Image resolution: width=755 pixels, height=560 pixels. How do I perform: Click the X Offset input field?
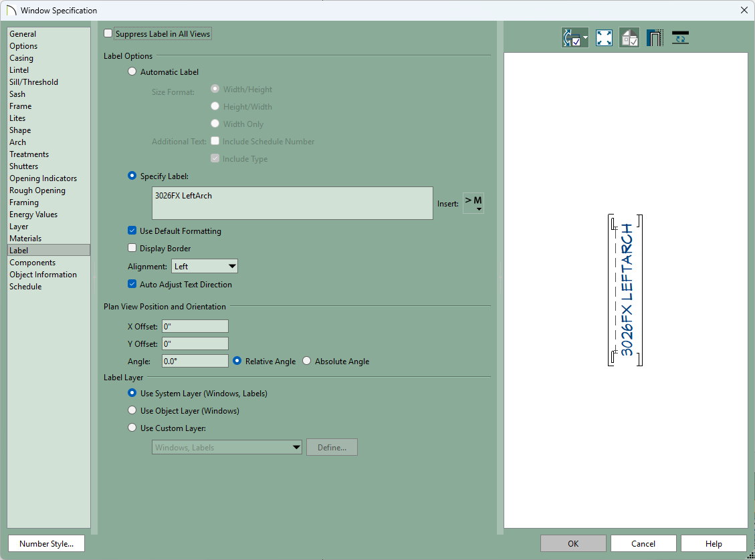click(x=195, y=327)
